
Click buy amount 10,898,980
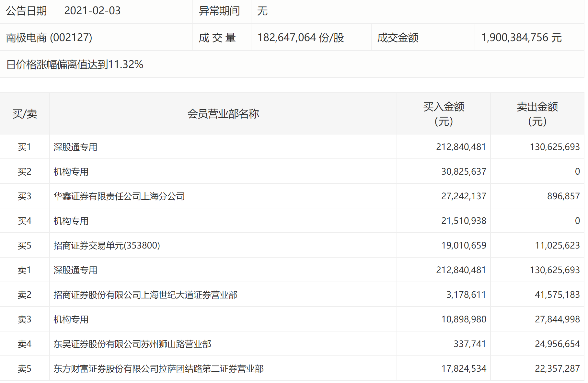pyautogui.click(x=464, y=319)
